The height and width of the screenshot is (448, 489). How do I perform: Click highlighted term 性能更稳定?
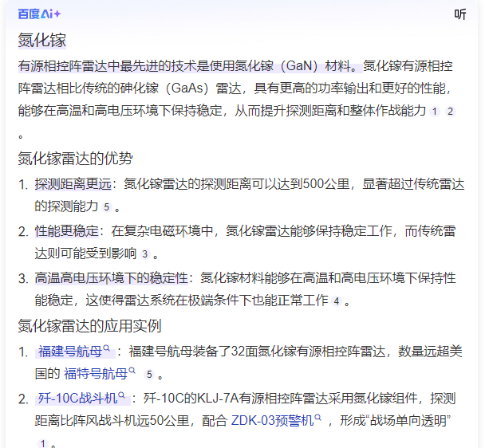tap(67, 231)
